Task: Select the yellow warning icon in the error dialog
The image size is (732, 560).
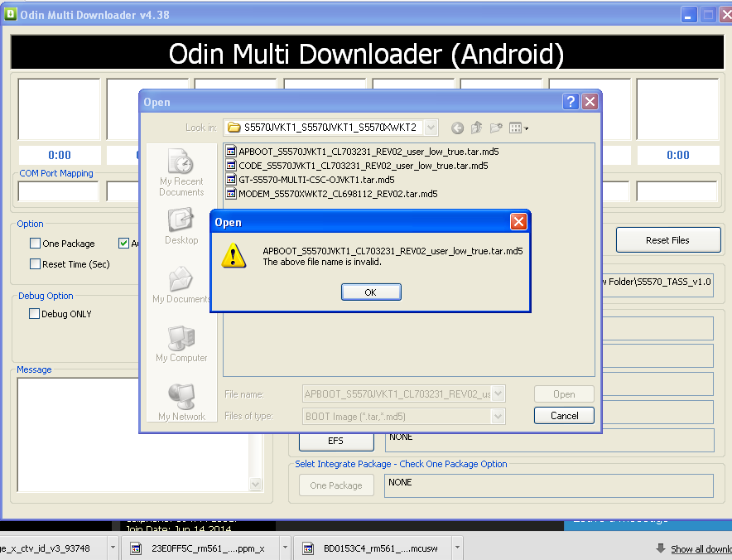Action: (234, 255)
